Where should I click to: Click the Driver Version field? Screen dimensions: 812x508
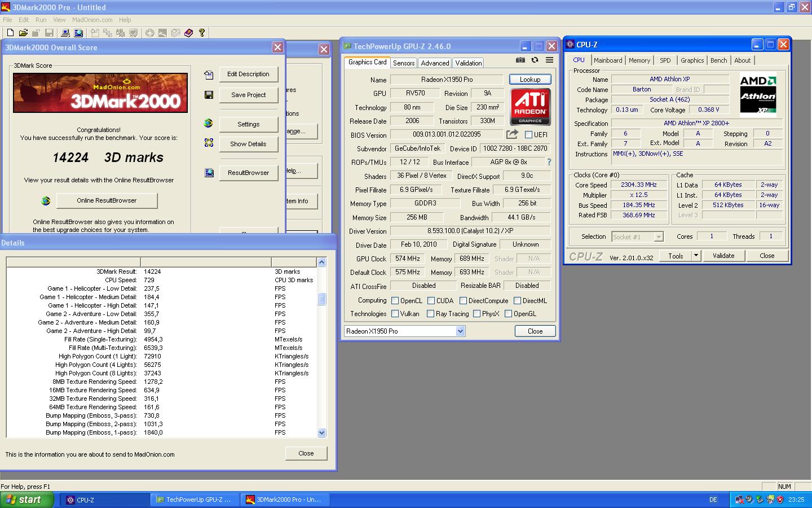pos(470,231)
